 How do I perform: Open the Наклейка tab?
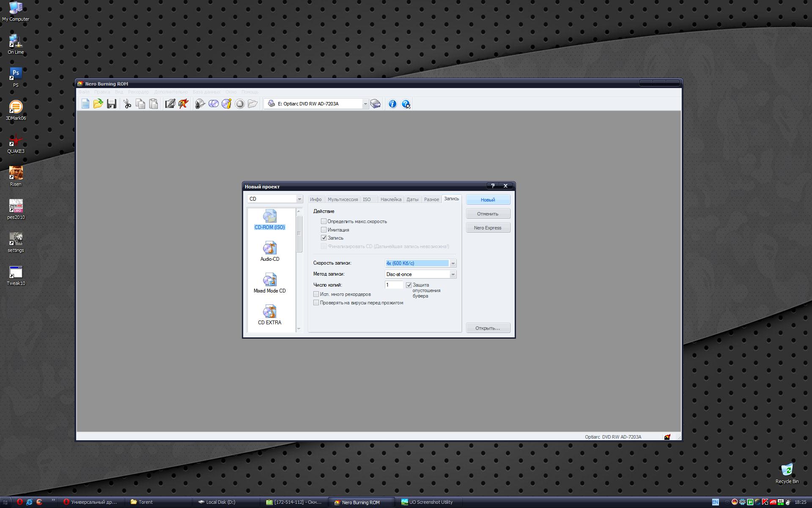(x=391, y=199)
